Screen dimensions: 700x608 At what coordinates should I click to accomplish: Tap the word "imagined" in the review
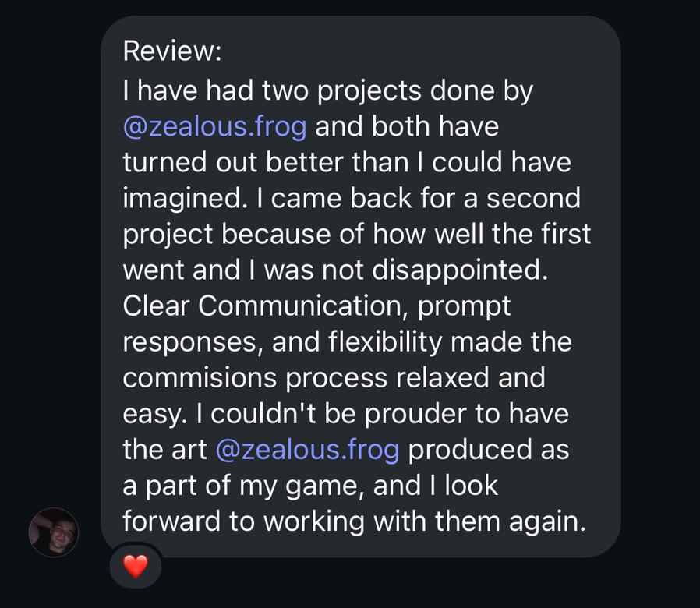point(185,199)
